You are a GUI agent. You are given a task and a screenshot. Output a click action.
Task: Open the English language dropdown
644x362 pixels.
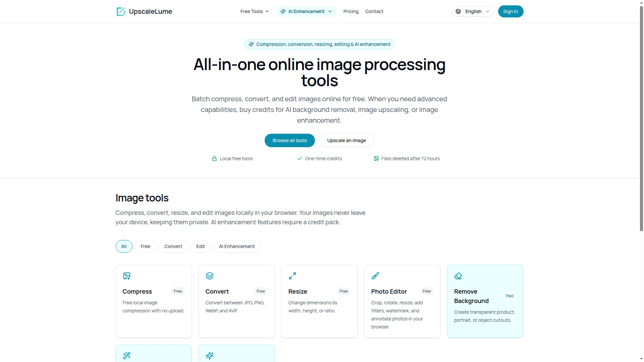473,11
